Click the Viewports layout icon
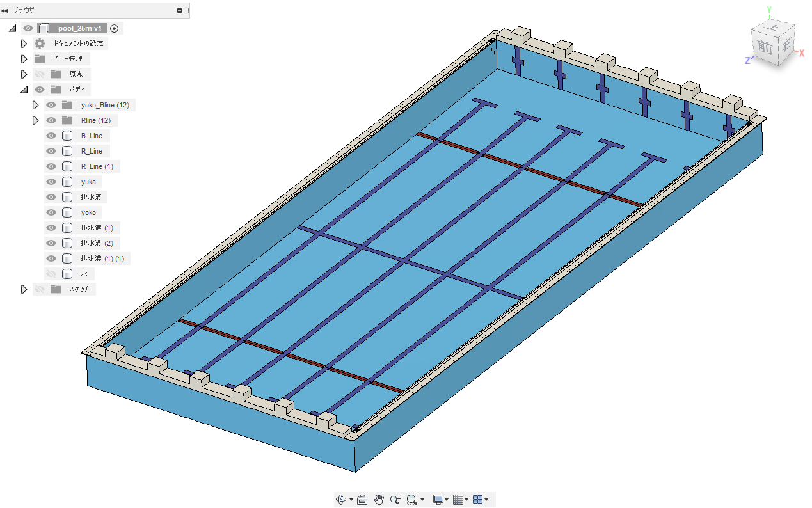The height and width of the screenshot is (508, 812). (x=477, y=500)
